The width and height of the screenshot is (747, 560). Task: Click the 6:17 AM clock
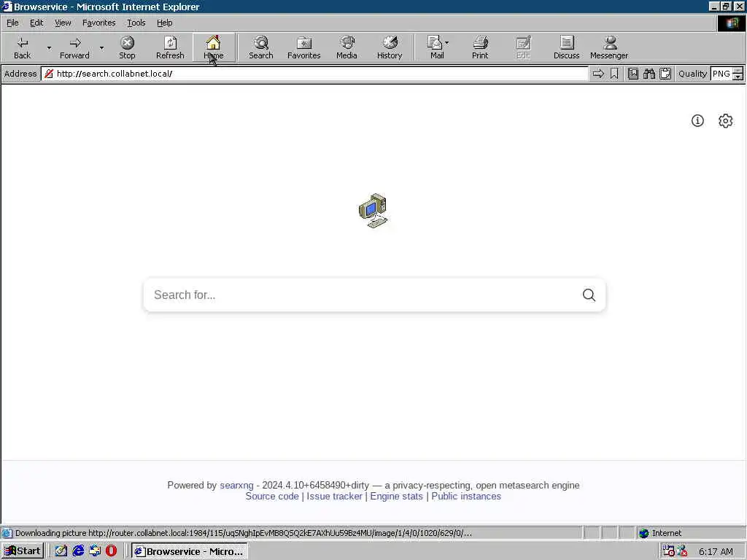[x=716, y=552]
